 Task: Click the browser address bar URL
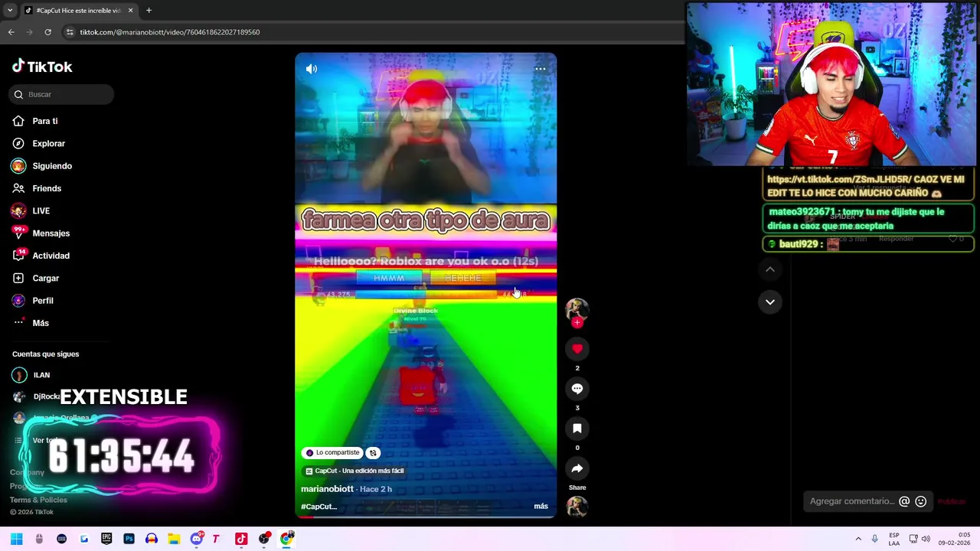[x=170, y=32]
